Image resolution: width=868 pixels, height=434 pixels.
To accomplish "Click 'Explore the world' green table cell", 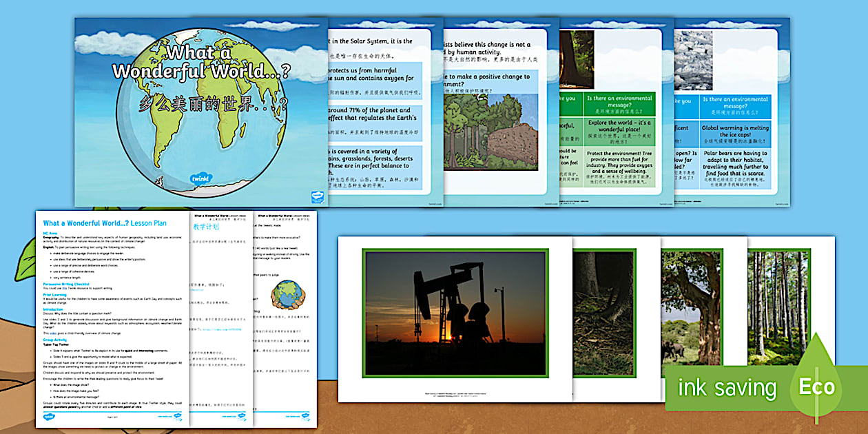I will [618, 132].
